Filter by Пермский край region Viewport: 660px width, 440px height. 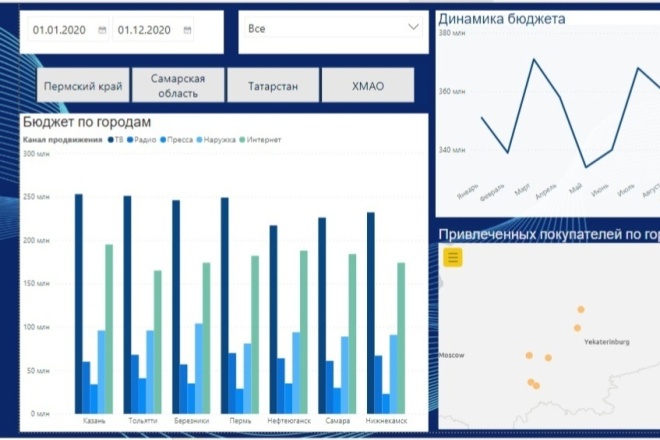(83, 86)
